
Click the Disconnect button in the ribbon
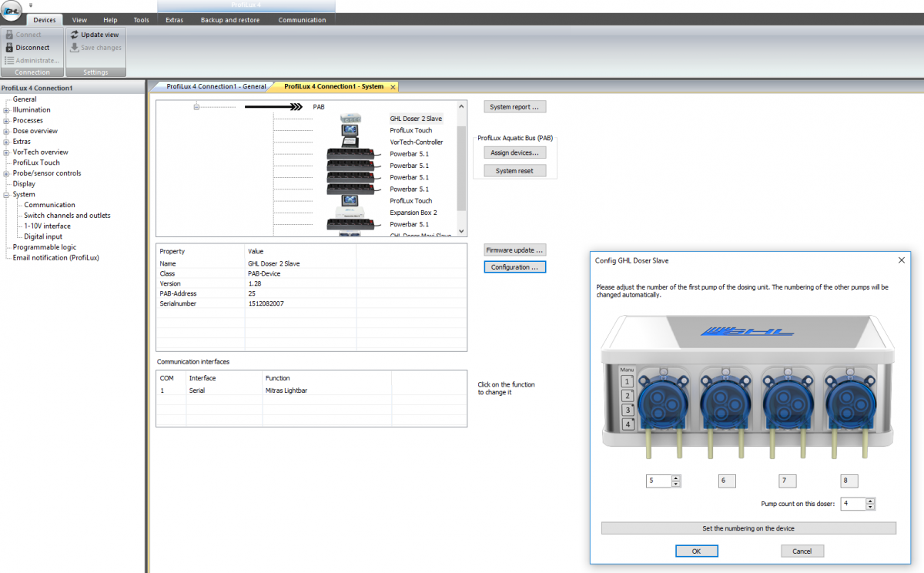(28, 47)
